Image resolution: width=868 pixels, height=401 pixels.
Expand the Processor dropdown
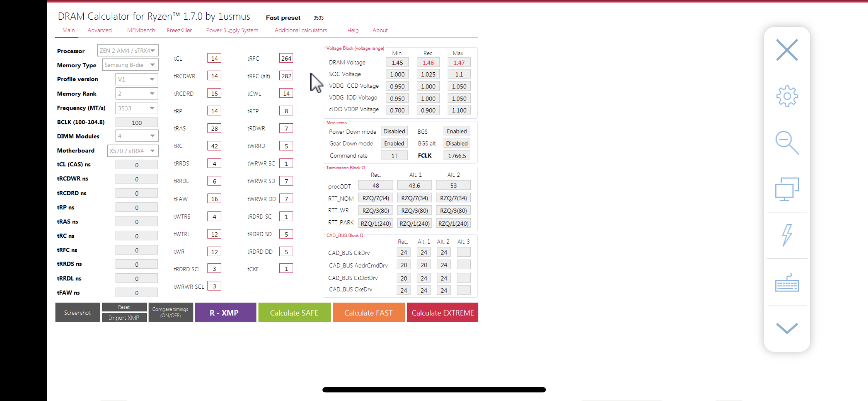click(128, 51)
